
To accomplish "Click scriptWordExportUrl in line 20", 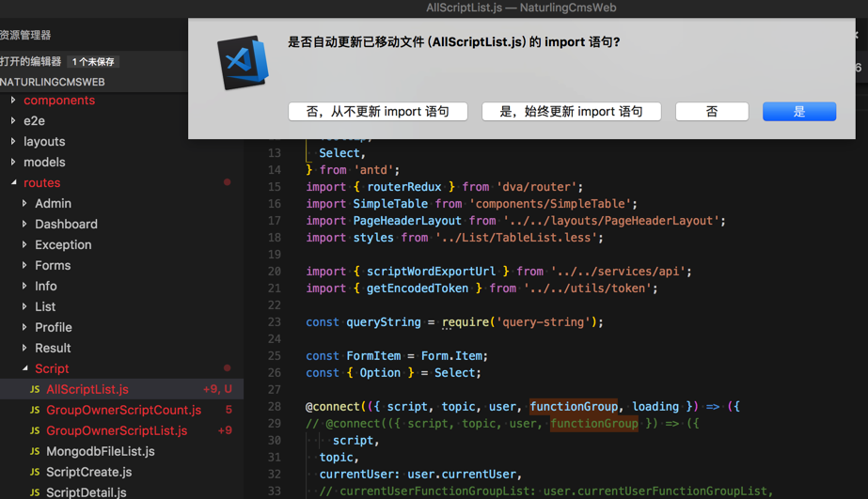I will [x=431, y=271].
